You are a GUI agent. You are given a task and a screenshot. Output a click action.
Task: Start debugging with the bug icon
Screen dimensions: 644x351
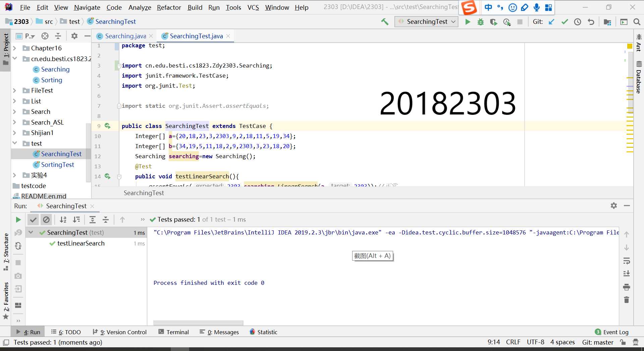click(x=480, y=22)
